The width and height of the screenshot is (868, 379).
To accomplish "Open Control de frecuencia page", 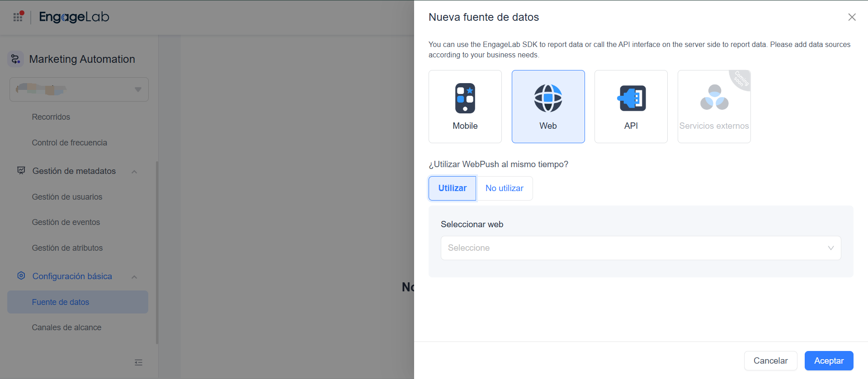I will pyautogui.click(x=70, y=143).
